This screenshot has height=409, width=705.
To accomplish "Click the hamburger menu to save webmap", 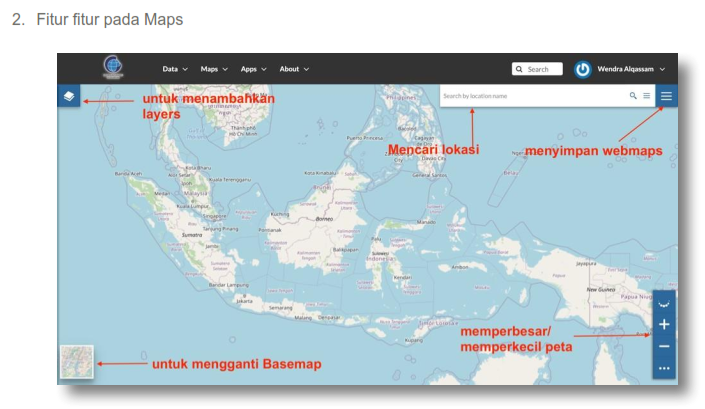I will [x=666, y=96].
